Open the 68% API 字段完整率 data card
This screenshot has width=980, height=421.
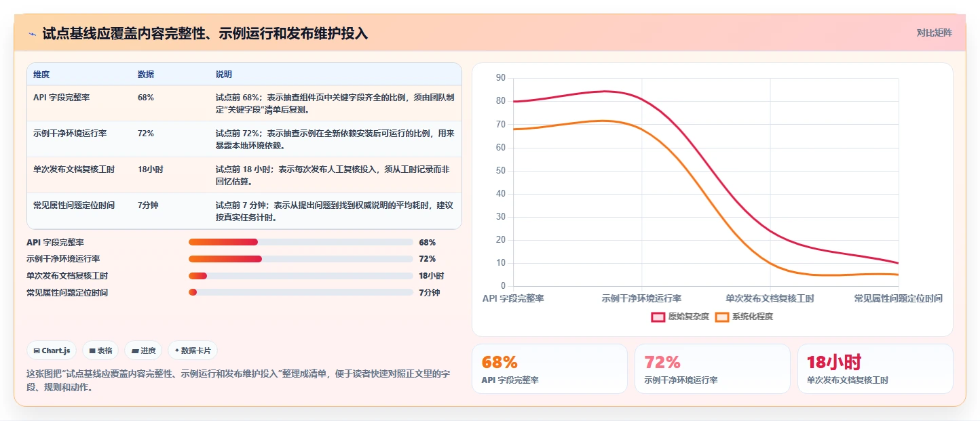550,369
